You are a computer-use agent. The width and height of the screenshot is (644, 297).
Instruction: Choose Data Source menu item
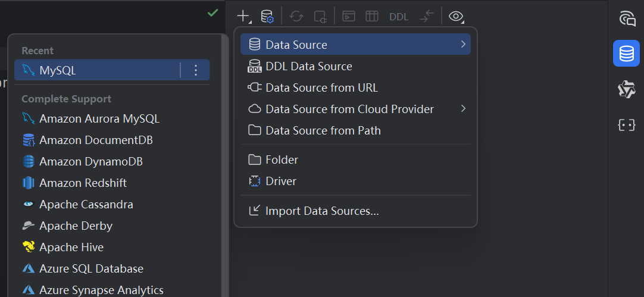(355, 45)
